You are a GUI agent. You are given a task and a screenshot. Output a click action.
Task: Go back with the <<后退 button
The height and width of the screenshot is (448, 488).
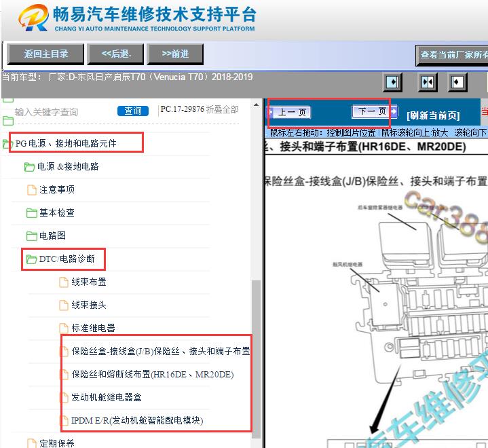coord(116,54)
